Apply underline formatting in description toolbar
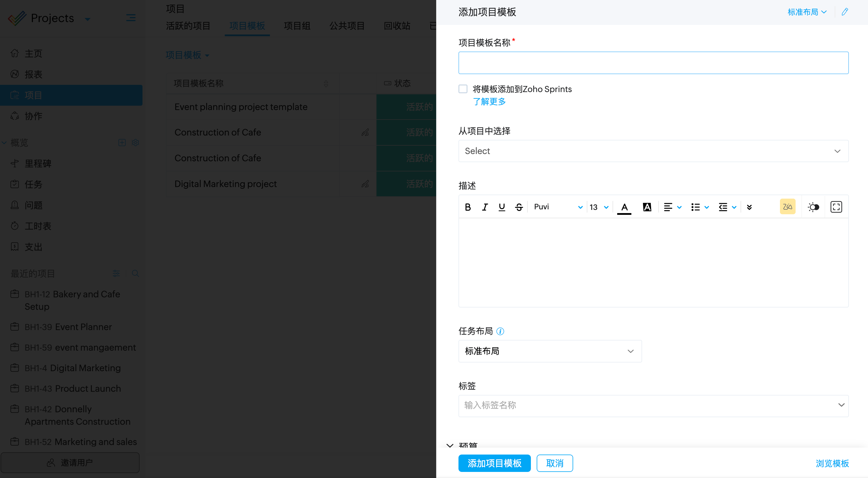The image size is (868, 478). click(502, 207)
